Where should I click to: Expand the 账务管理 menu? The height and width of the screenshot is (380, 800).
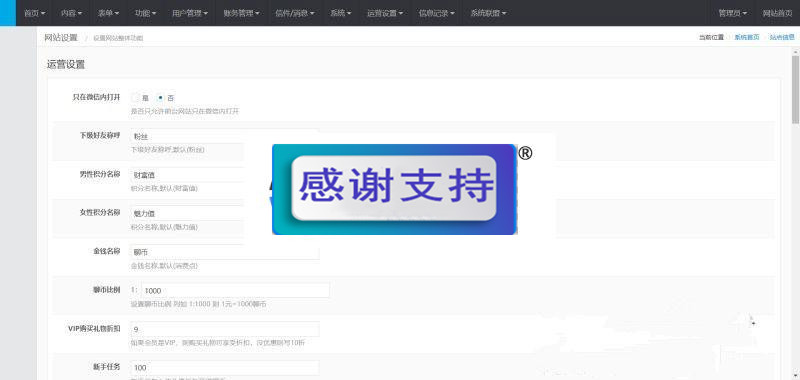tap(241, 13)
